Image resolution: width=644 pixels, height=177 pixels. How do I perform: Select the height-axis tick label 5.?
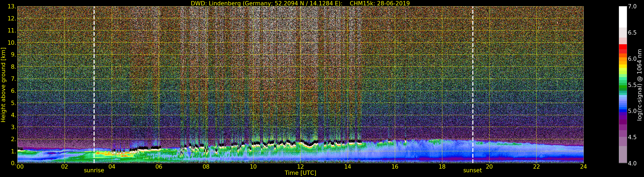(x=13, y=103)
